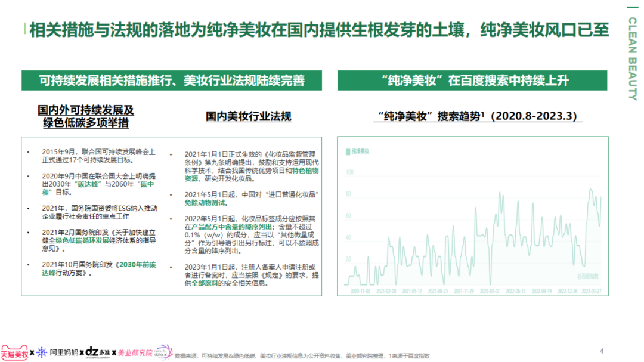
Task: Click y-axis value 60 on chart
Action: (x=348, y=216)
